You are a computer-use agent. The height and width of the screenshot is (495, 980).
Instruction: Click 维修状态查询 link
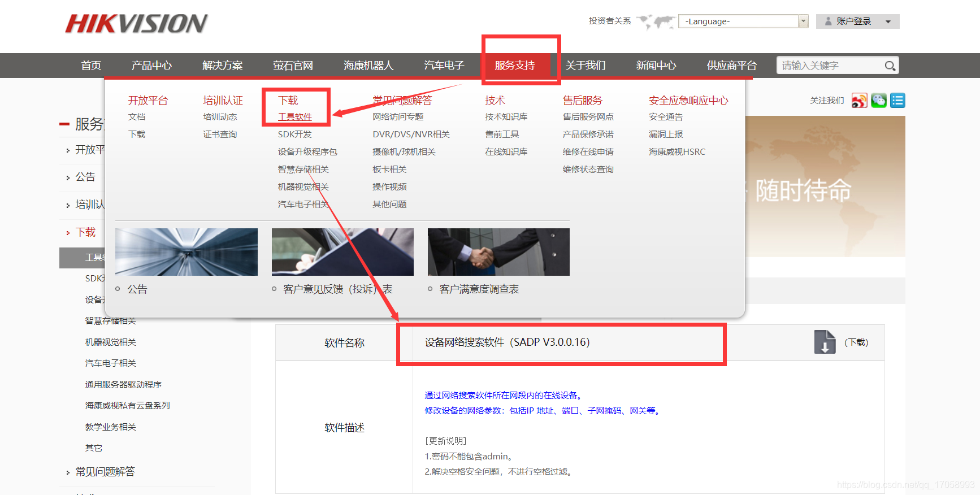click(588, 170)
